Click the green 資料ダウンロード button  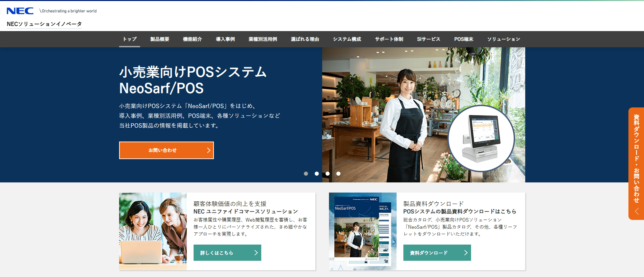(x=437, y=253)
